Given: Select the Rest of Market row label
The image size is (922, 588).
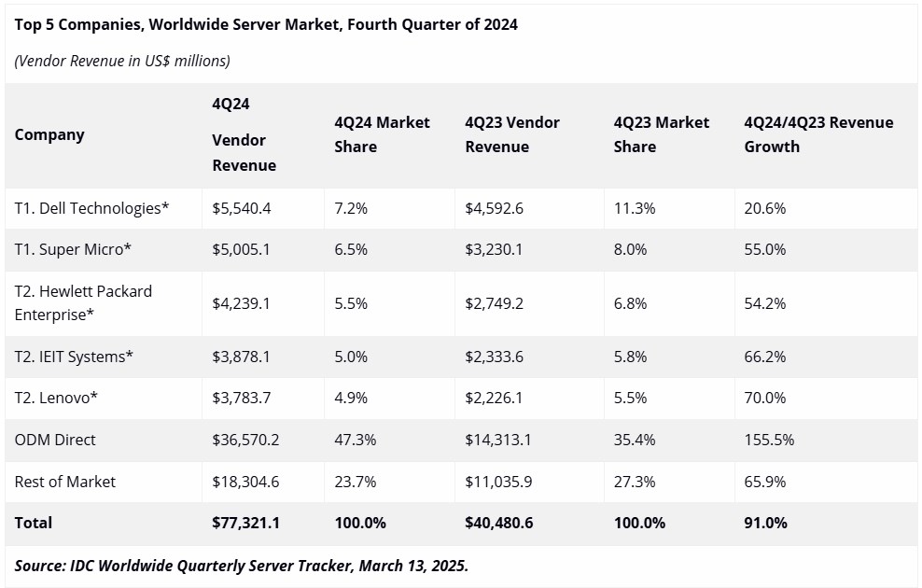Looking at the screenshot, I should (x=65, y=482).
